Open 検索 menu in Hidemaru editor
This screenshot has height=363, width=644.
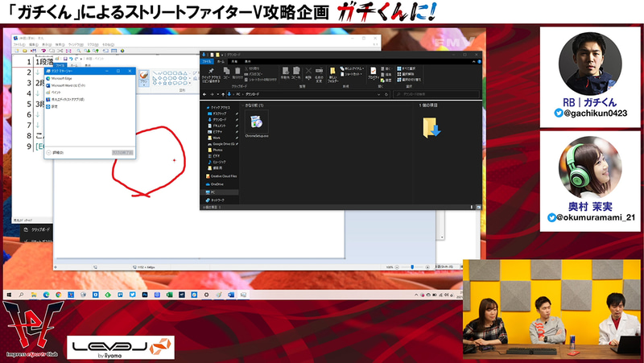coord(60,44)
